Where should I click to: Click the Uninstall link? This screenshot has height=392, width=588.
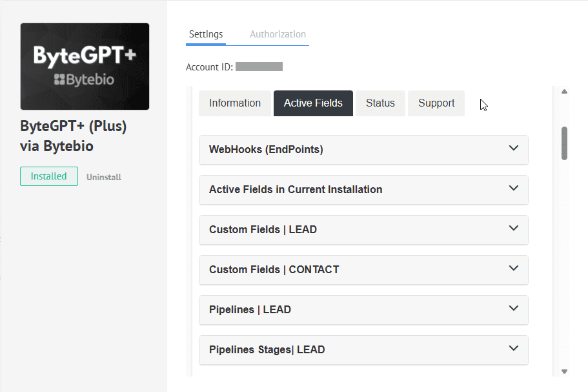[104, 177]
